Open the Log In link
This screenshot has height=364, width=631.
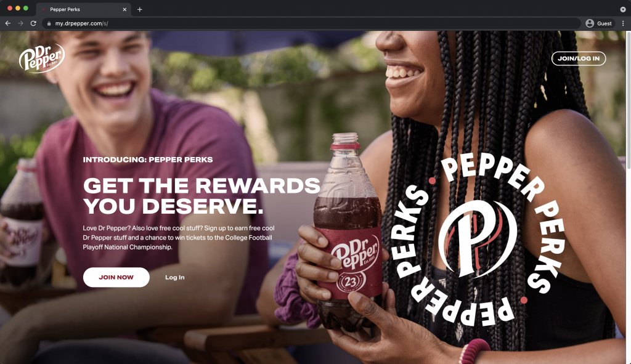(x=174, y=277)
